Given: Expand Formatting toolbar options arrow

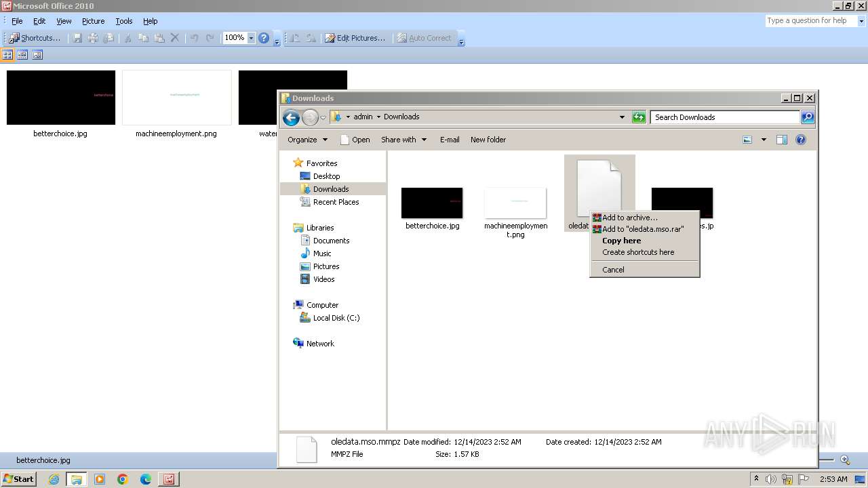Looking at the screenshot, I should (461, 39).
